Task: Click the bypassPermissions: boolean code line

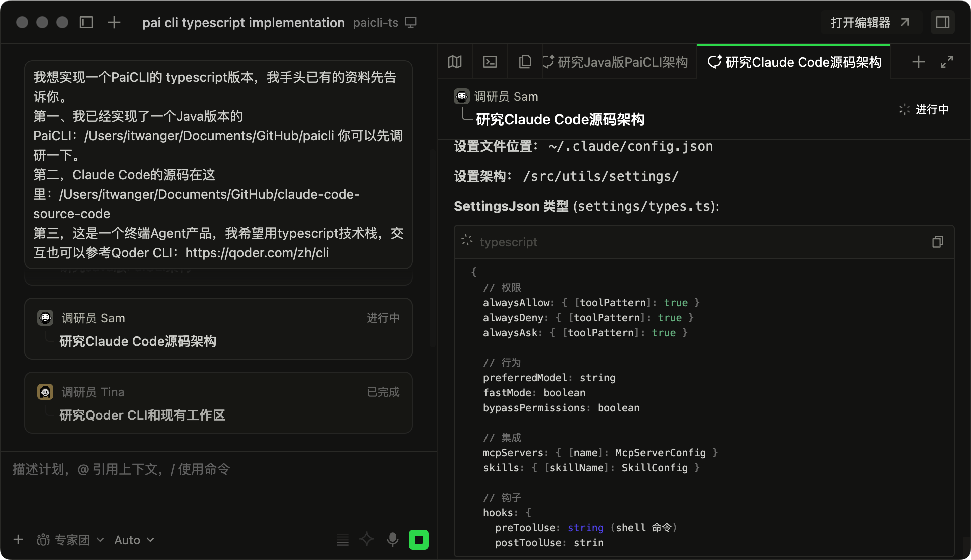Action: point(561,408)
